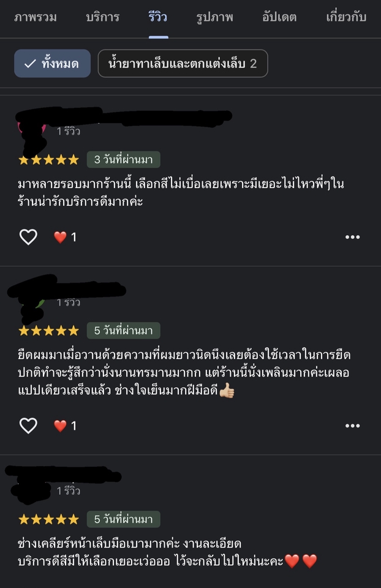
Task: Select the น้ำยาทาเล็บและตกแต่งเล็บ filter chip
Action: coord(183,63)
